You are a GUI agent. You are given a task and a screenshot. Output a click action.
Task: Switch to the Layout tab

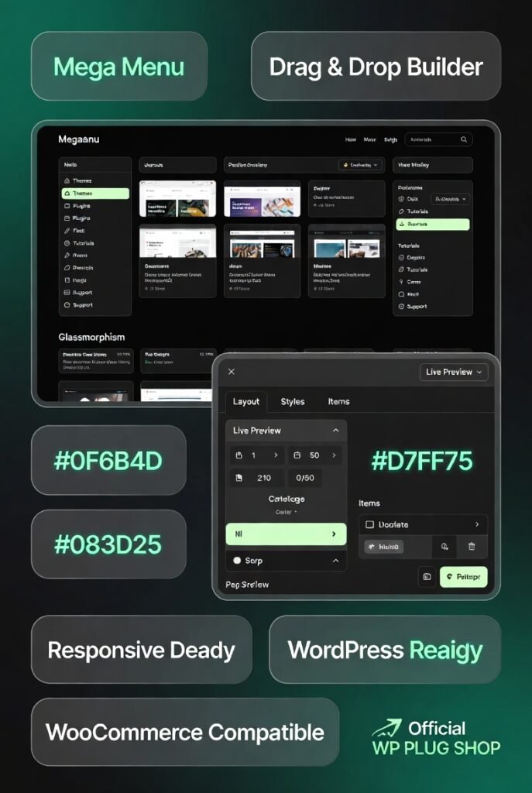point(245,402)
